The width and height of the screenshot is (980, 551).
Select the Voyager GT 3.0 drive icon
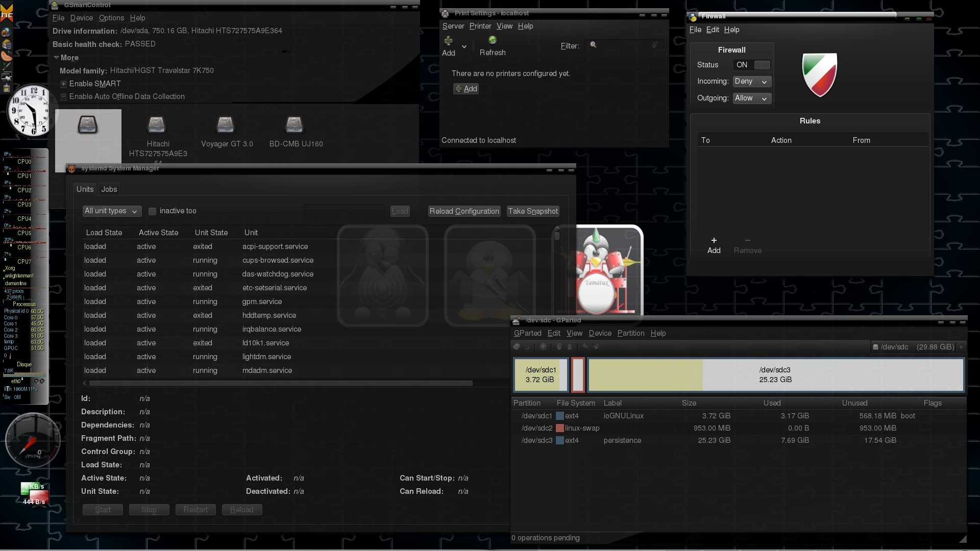pyautogui.click(x=226, y=125)
